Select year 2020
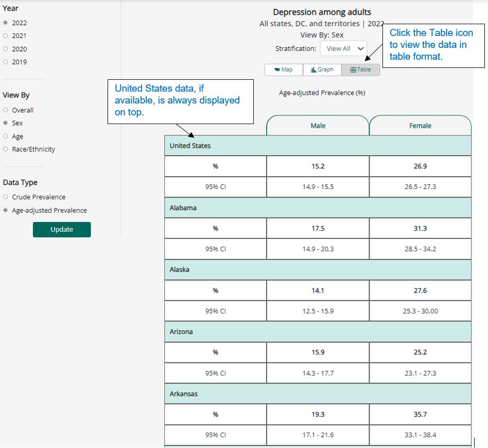This screenshot has width=488, height=448. [5, 49]
